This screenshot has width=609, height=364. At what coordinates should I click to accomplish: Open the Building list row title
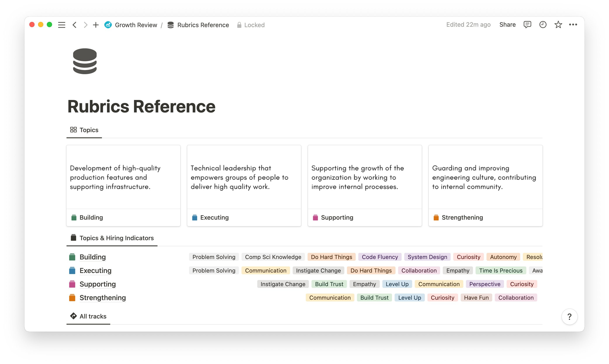93,257
